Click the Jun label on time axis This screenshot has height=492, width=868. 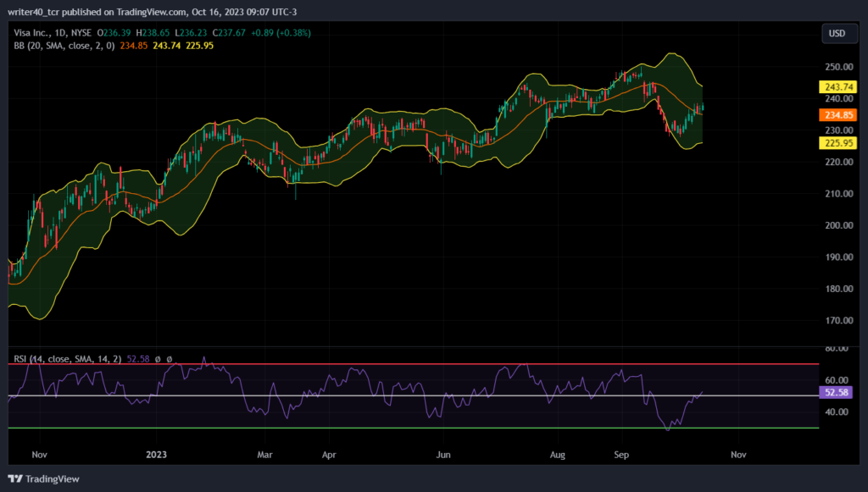click(442, 455)
